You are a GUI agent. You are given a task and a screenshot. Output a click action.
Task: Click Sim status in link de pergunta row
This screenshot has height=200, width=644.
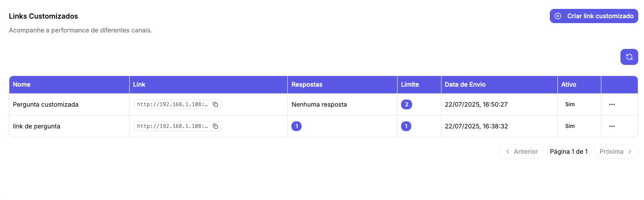[x=570, y=126]
